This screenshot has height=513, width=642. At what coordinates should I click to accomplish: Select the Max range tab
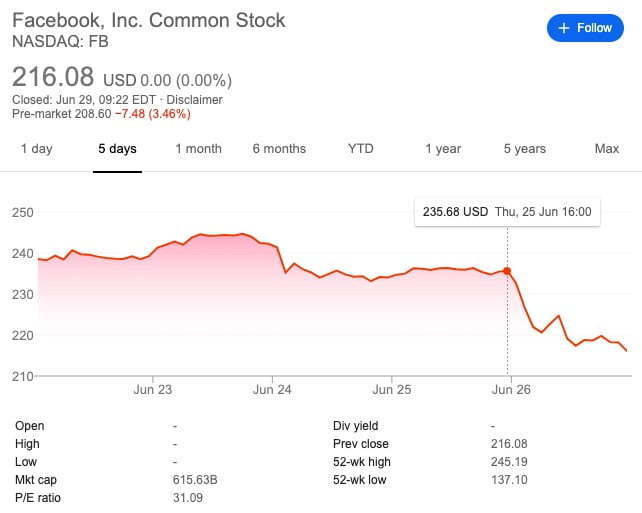coord(606,149)
